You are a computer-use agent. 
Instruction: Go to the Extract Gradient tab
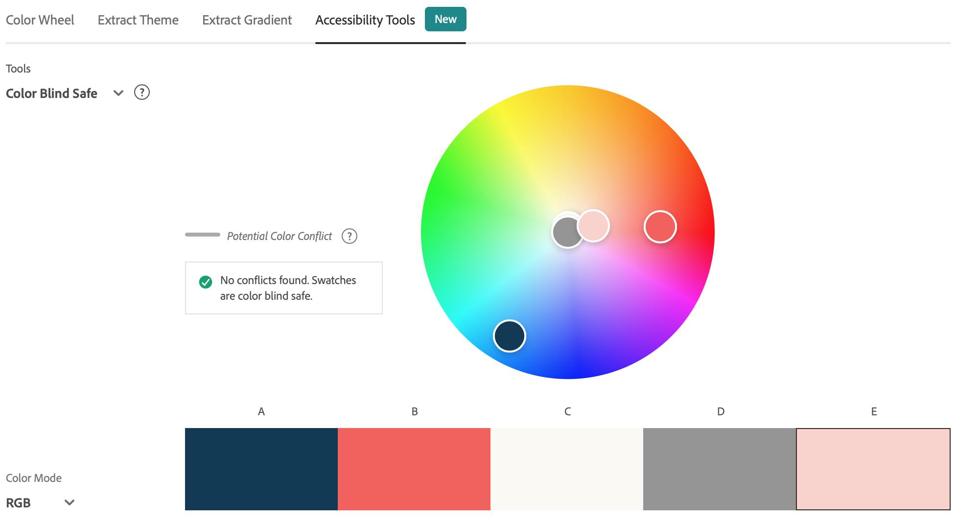coord(247,20)
